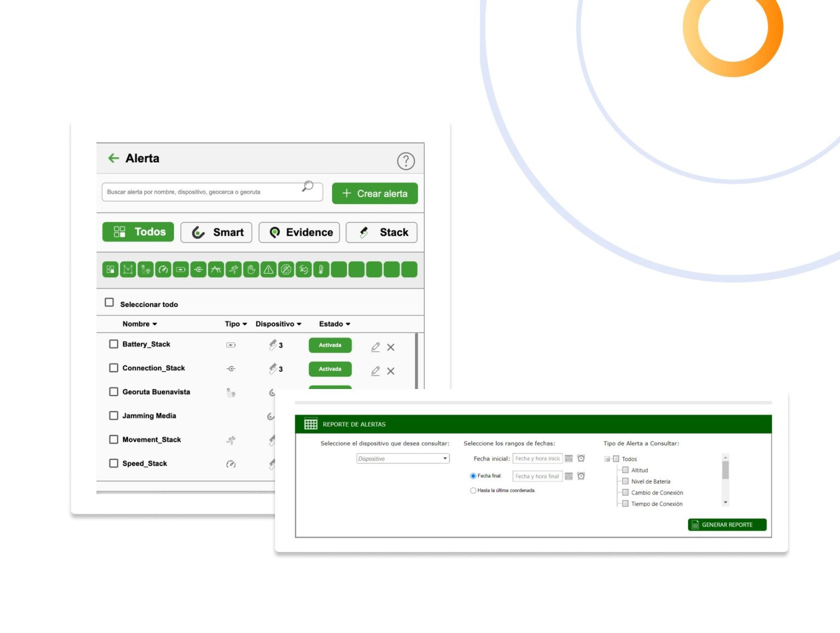
Task: Go back with the green Alerta arrow
Action: (114, 158)
